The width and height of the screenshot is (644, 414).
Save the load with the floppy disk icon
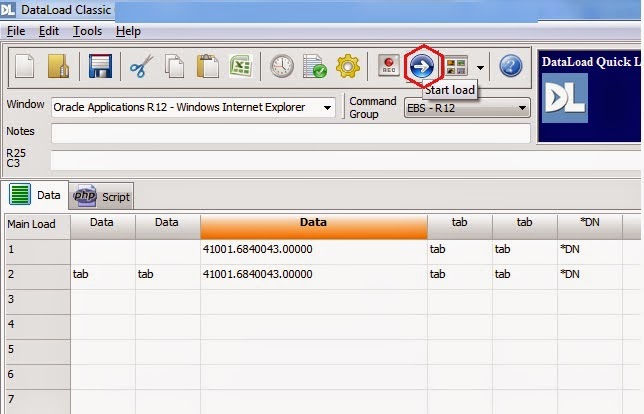coord(100,66)
